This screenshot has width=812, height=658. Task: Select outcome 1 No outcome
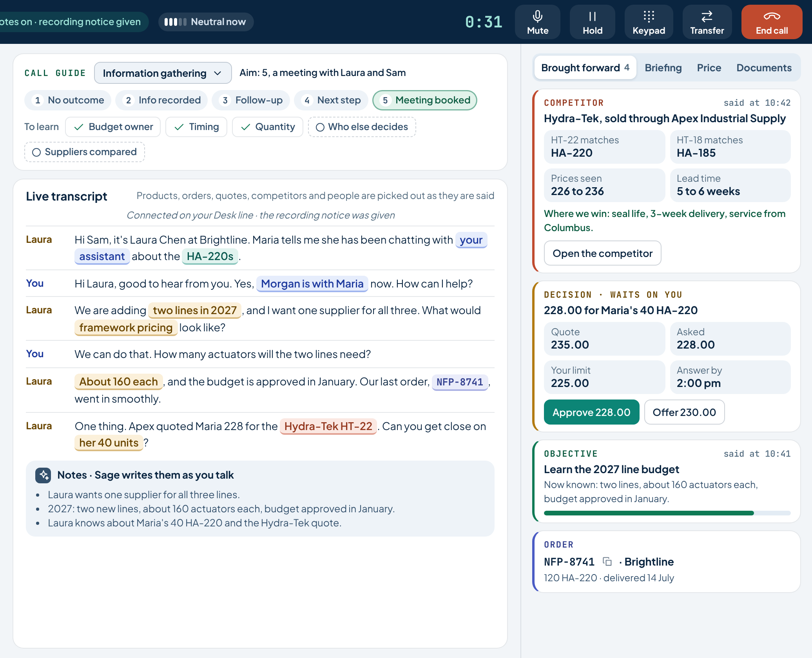68,100
